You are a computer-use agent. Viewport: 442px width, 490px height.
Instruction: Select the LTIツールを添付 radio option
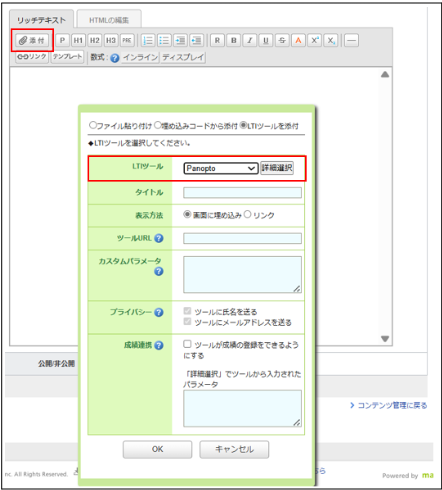[x=243, y=125]
